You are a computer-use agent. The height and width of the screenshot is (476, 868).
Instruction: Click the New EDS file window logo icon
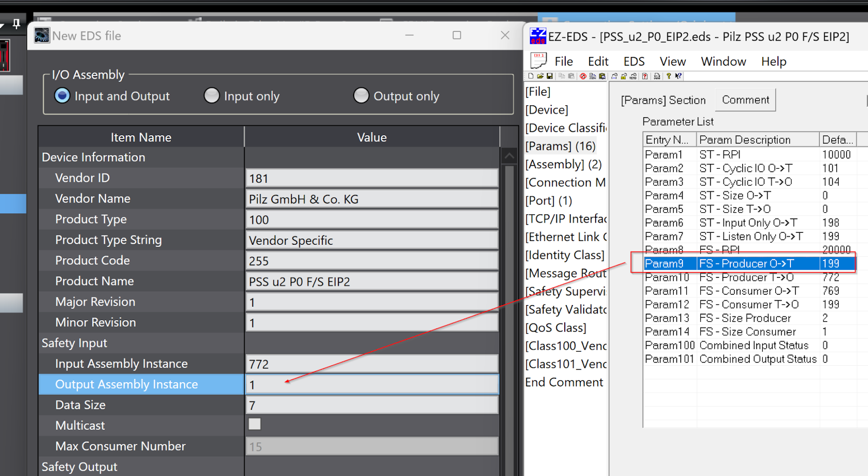pos(42,35)
